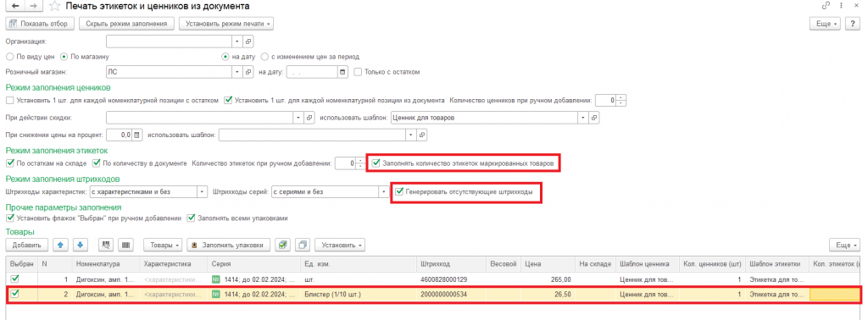Move selected goods row up
868x320 pixels.
(x=60, y=245)
